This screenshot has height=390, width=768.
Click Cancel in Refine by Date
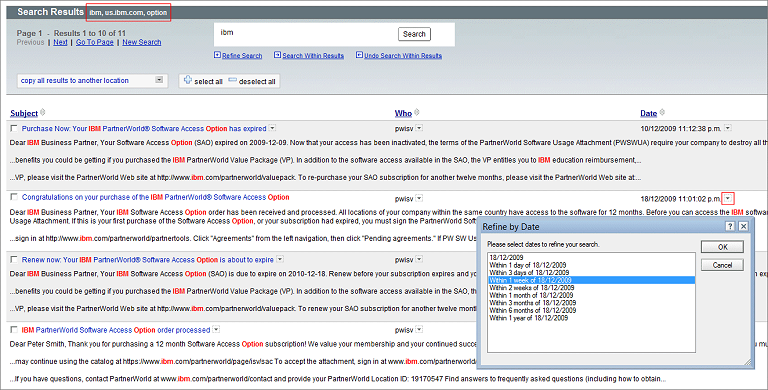[722, 265]
